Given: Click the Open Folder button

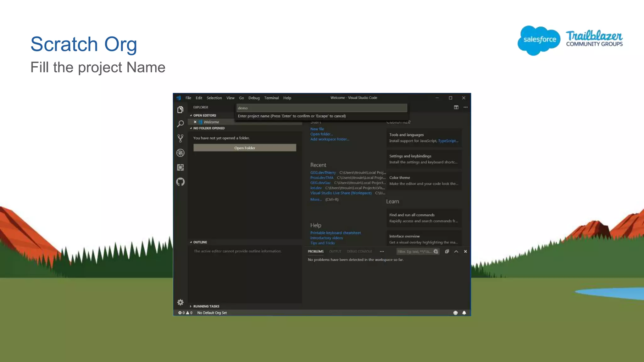Looking at the screenshot, I should [x=245, y=148].
